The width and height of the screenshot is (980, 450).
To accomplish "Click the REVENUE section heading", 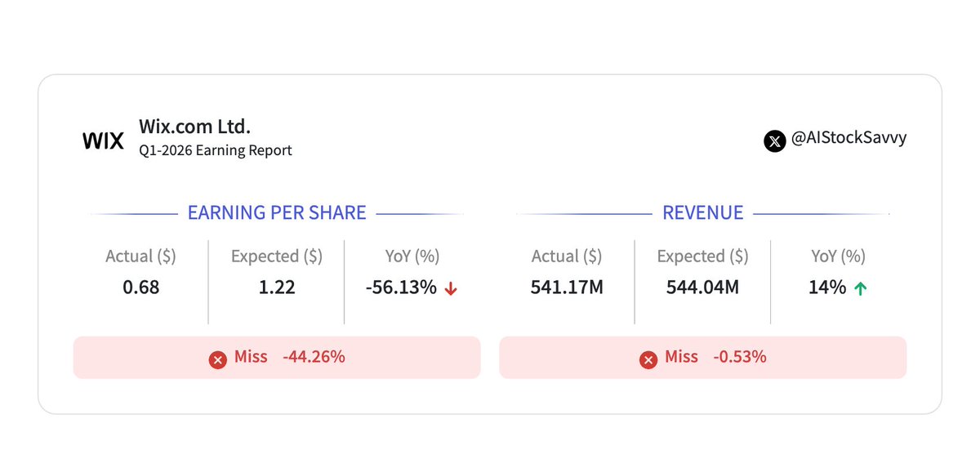I will click(703, 213).
